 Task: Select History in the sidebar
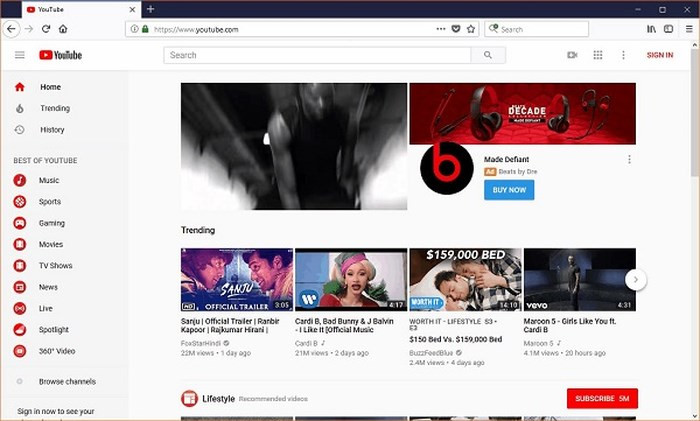tap(52, 130)
